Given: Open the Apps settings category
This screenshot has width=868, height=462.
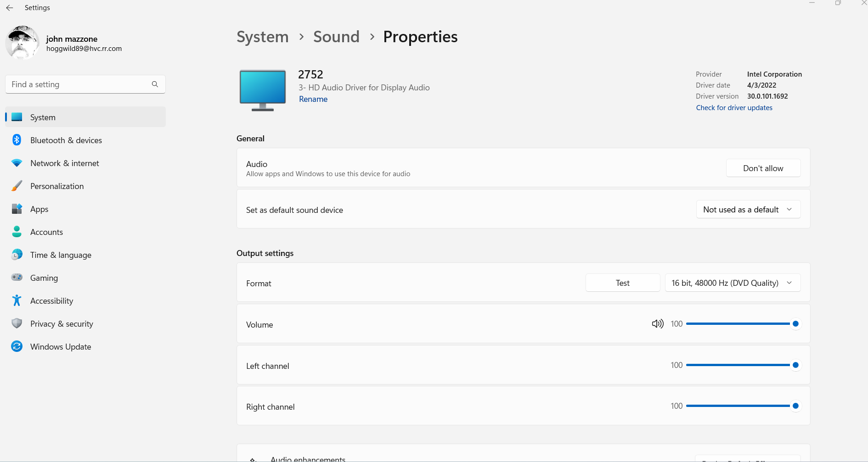Looking at the screenshot, I should (39, 209).
